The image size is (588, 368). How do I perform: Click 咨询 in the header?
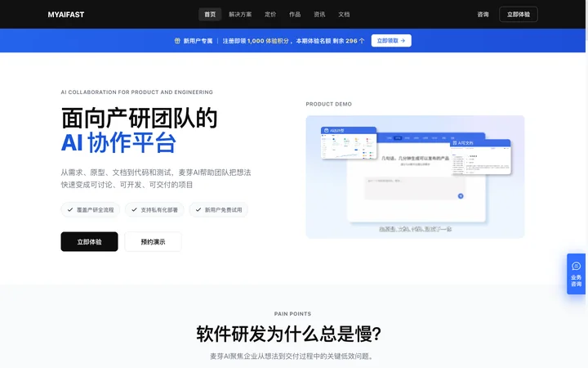tap(483, 15)
